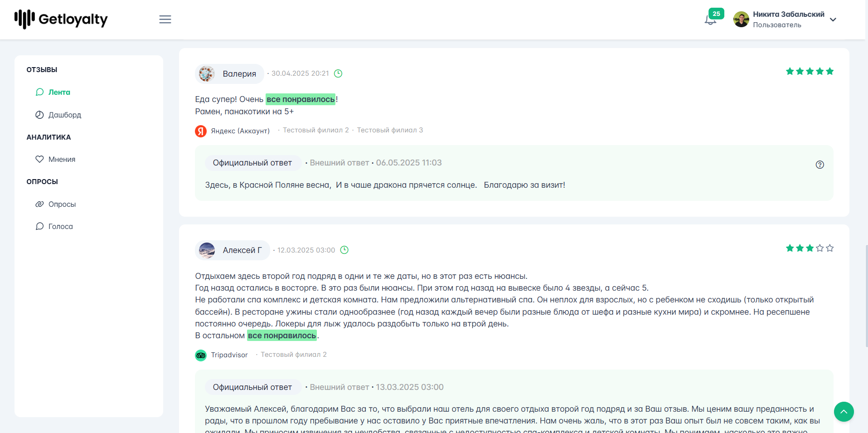Screen dimensions: 868x433
Task: Open the notifications bell icon
Action: [710, 20]
